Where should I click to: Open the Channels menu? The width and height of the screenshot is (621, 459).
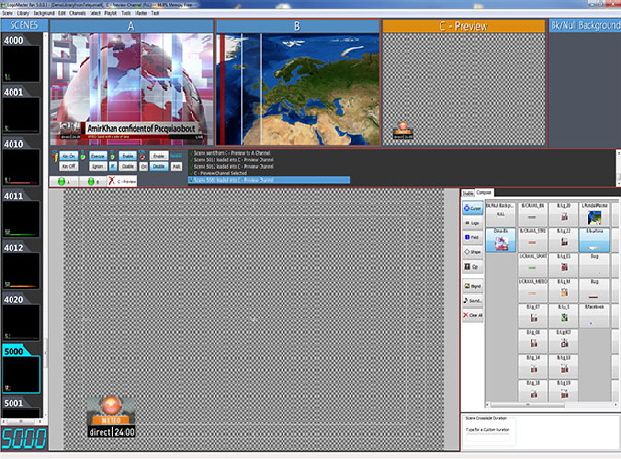click(x=77, y=13)
